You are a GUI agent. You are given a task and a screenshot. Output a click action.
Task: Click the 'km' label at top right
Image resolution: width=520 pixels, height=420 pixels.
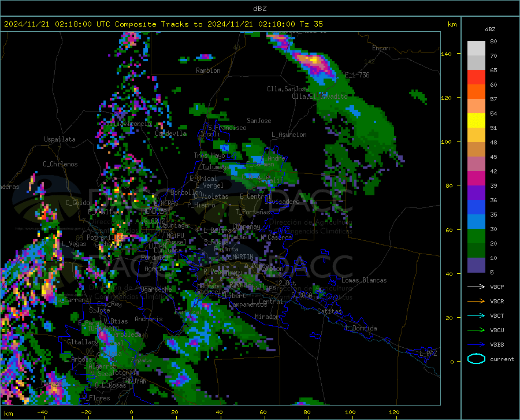(452, 24)
